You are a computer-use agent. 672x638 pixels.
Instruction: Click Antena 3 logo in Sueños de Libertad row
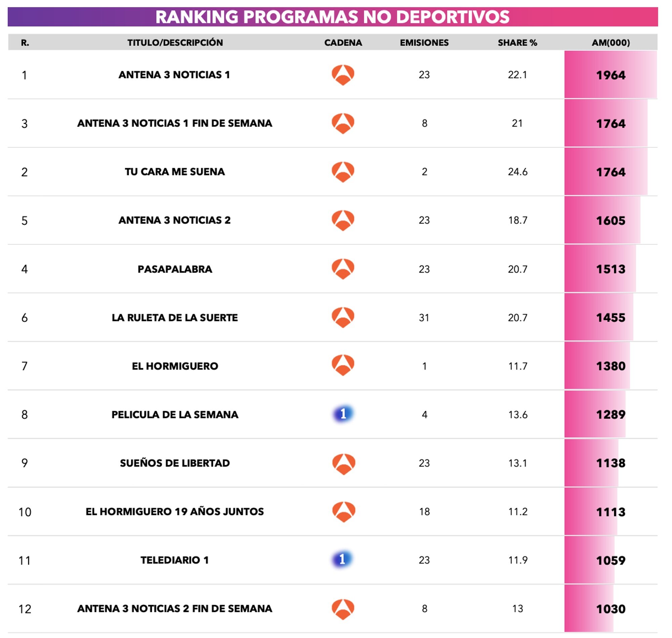click(343, 463)
